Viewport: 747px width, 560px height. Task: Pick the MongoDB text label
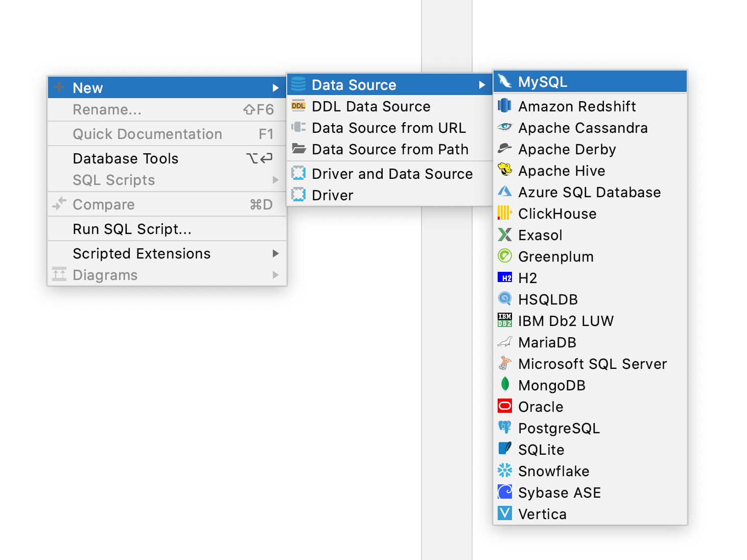point(552,385)
